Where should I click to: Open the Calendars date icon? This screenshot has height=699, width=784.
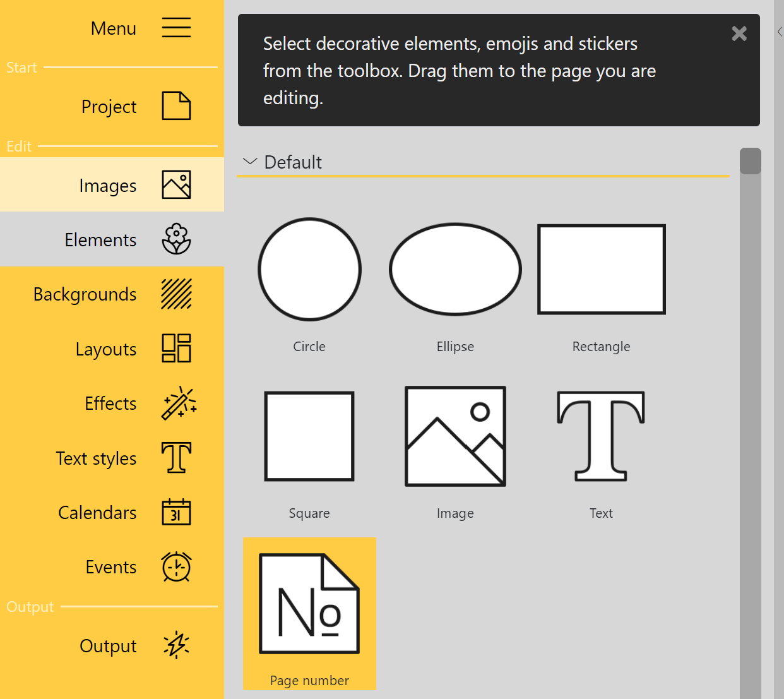[x=176, y=512]
